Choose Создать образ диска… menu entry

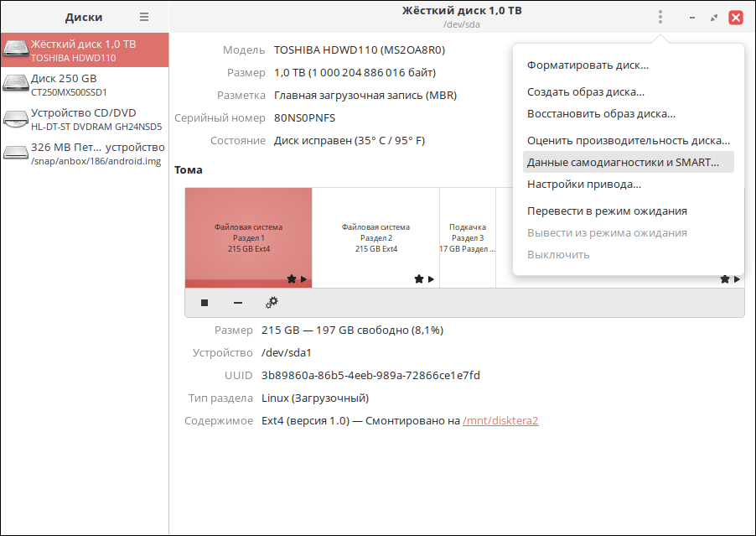[x=585, y=92]
